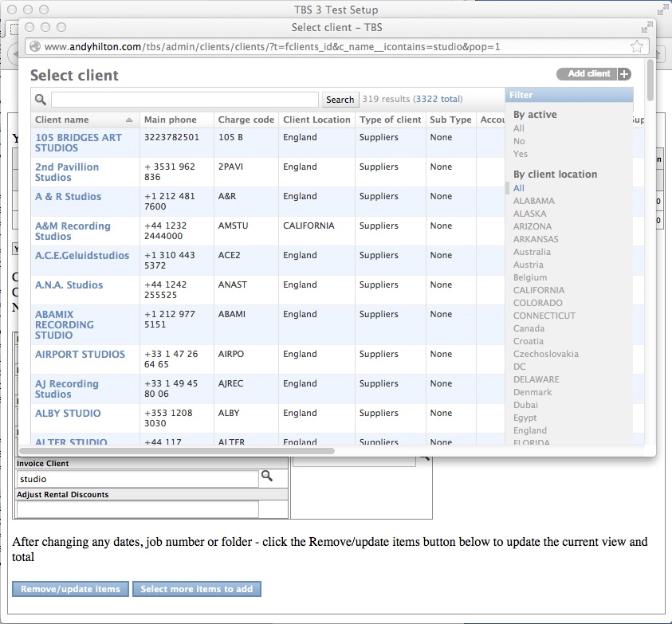
Task: Open the 3322 total link
Action: pos(438,99)
